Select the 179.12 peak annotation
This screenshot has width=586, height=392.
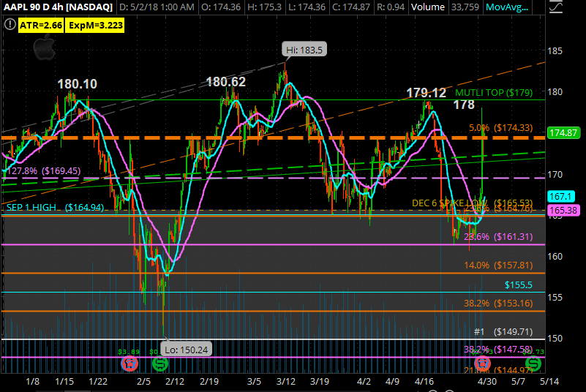[426, 93]
